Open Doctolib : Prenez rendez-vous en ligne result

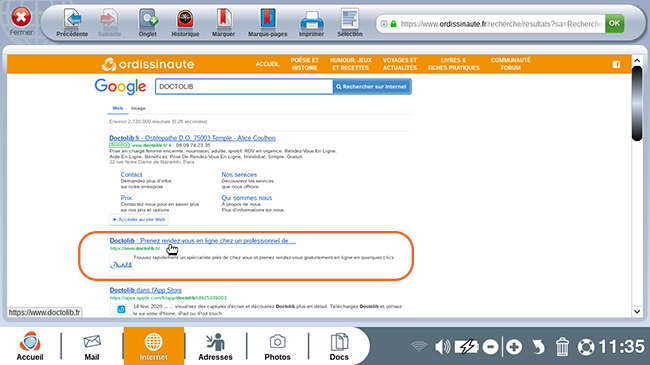pos(202,241)
